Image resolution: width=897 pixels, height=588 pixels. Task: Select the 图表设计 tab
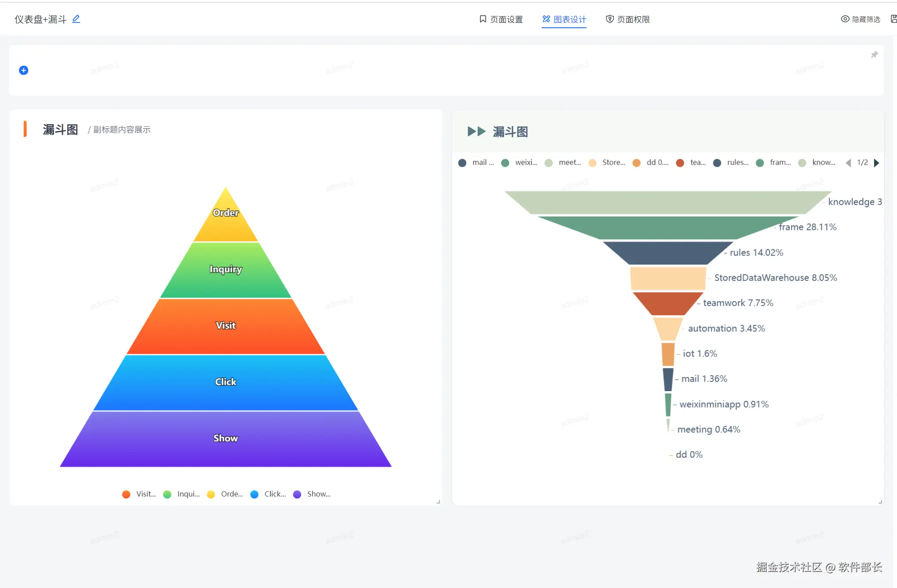[x=564, y=19]
